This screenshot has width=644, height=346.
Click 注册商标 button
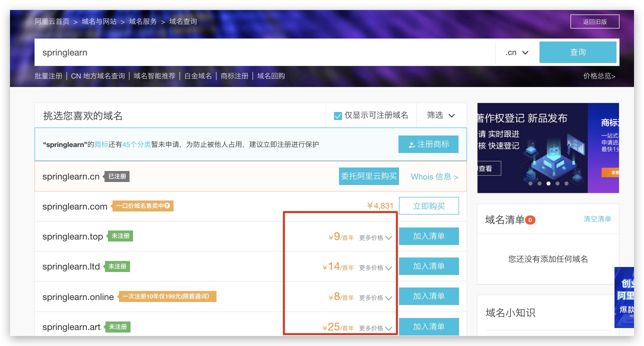click(x=428, y=144)
